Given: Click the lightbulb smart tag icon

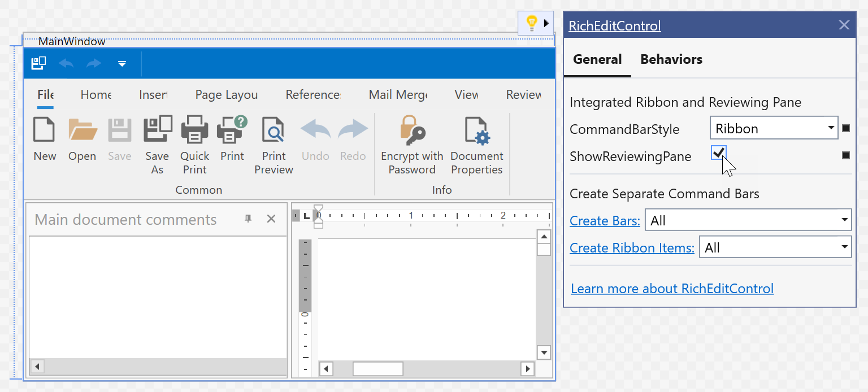Looking at the screenshot, I should (531, 23).
